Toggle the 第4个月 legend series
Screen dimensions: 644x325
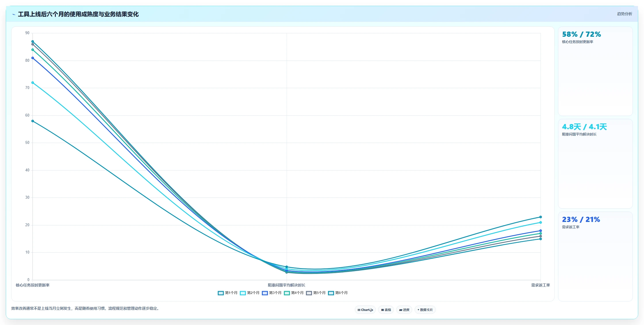point(294,293)
